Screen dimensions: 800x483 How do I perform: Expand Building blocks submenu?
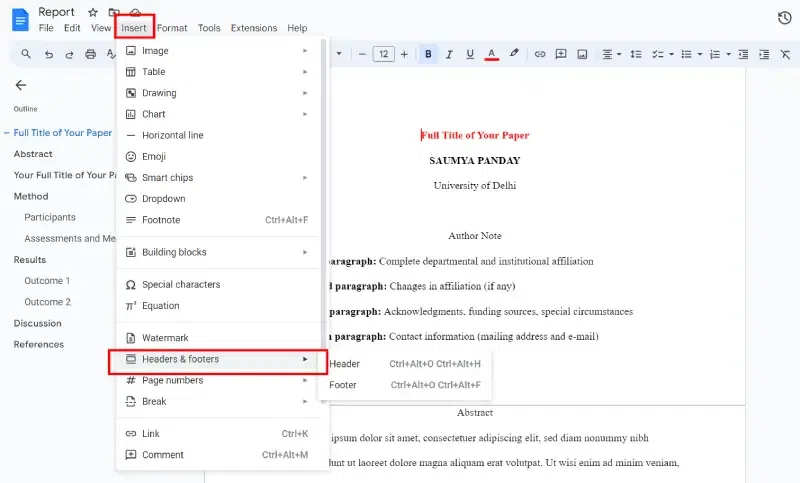pos(218,252)
